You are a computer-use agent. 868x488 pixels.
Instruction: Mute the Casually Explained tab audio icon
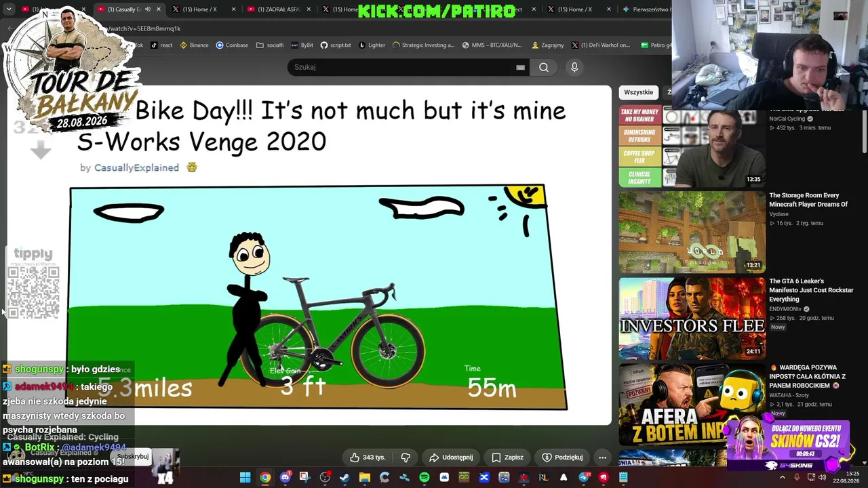click(147, 9)
